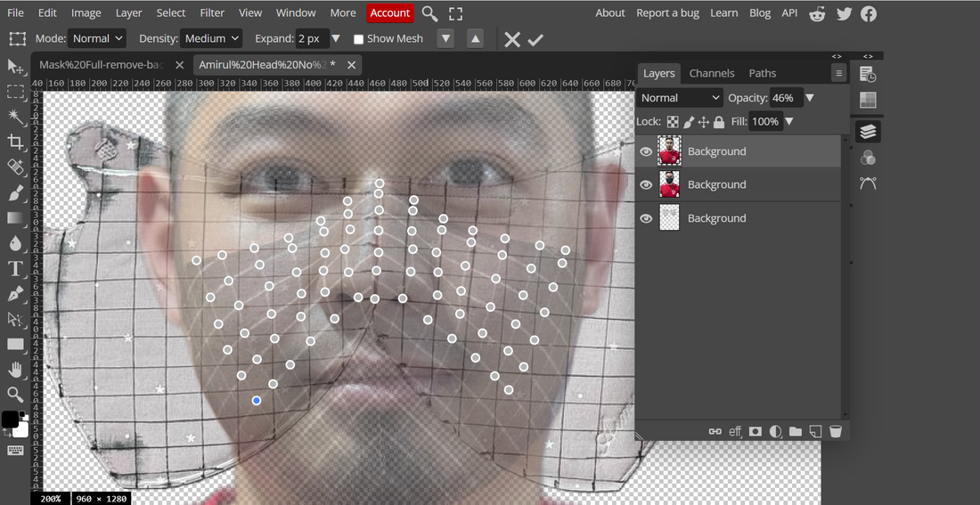This screenshot has height=505, width=980.
Task: Open the layer blend mode Normal dropdown
Action: pyautogui.click(x=680, y=98)
